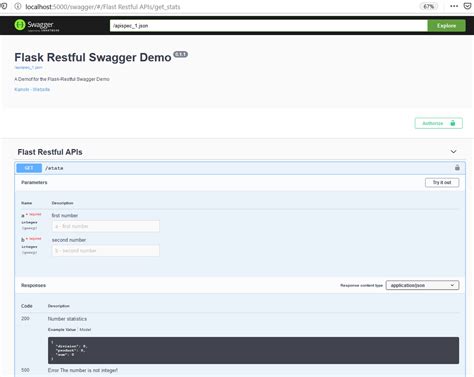Click the Try it out button

(x=442, y=182)
